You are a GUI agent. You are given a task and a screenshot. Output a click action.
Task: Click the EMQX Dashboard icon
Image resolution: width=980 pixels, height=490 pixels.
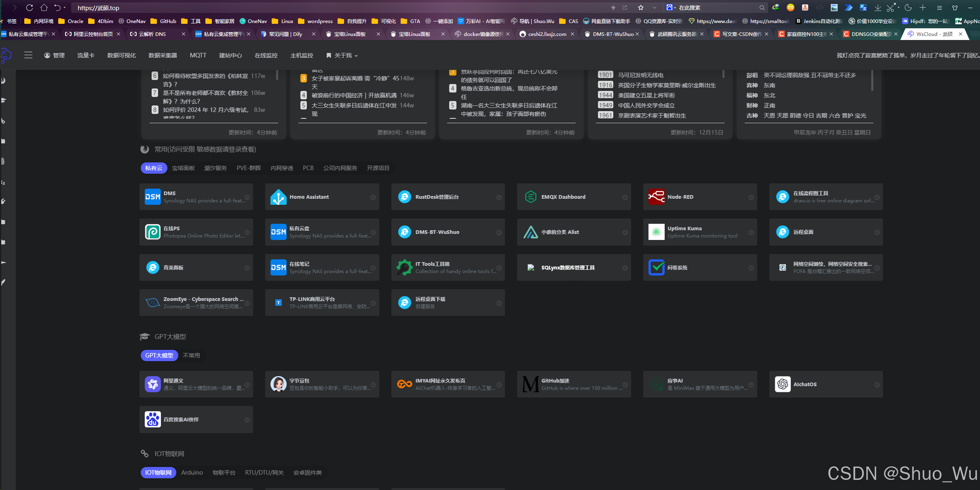(530, 197)
